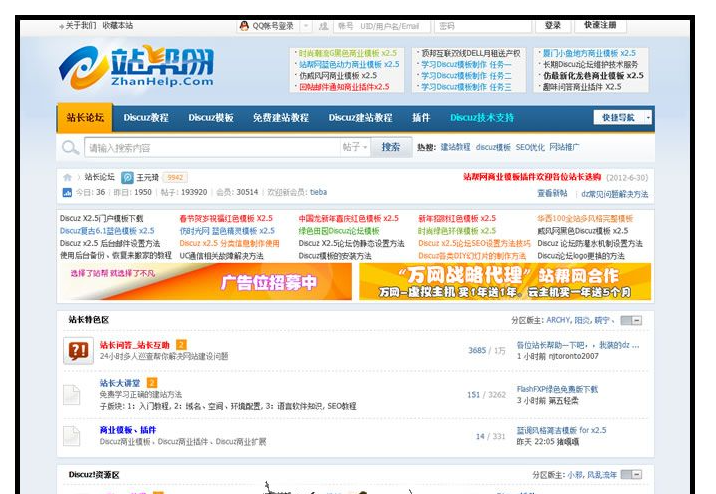This screenshot has width=716, height=494.
Task: Collapse the Discuz!资源区 section
Action: point(632,475)
